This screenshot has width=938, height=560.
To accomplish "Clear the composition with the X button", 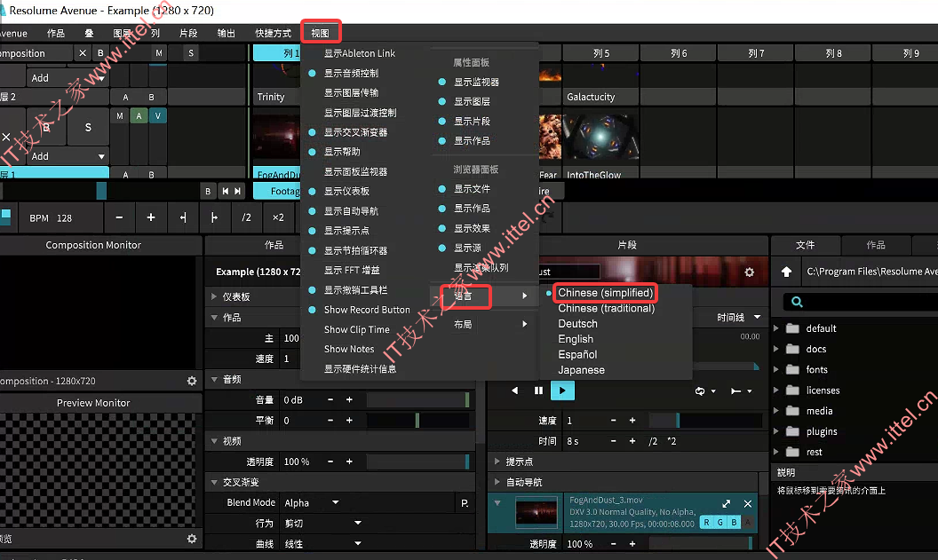I will point(83,53).
